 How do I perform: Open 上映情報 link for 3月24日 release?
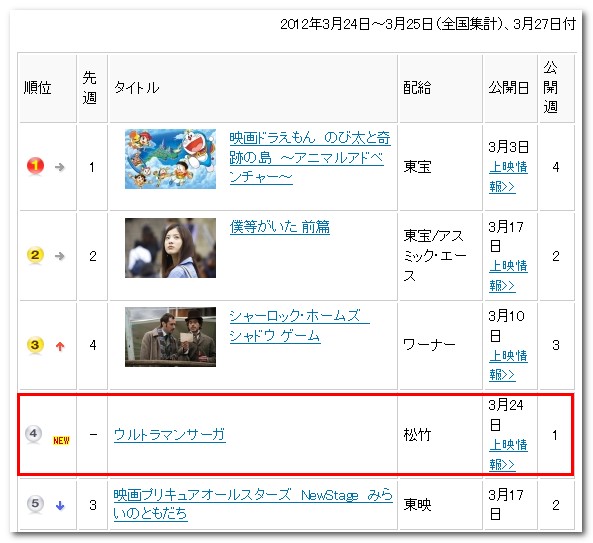508,454
